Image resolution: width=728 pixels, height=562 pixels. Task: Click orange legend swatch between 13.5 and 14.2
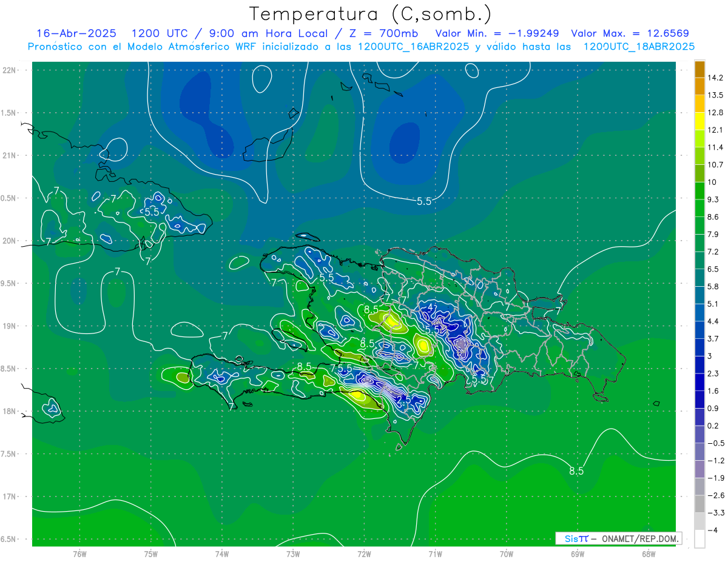pyautogui.click(x=699, y=86)
